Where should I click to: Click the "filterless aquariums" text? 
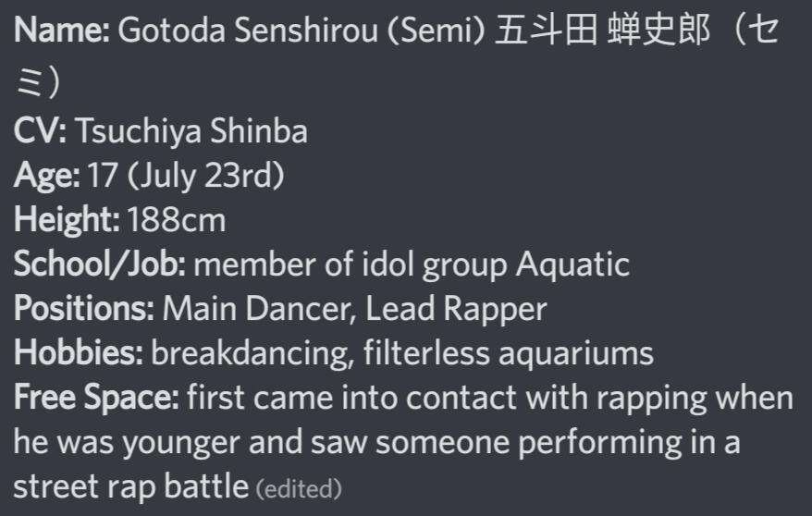point(508,353)
